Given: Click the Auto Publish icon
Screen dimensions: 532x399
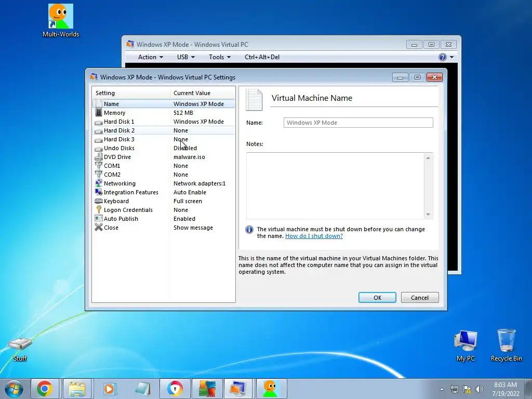Looking at the screenshot, I should click(x=99, y=219).
